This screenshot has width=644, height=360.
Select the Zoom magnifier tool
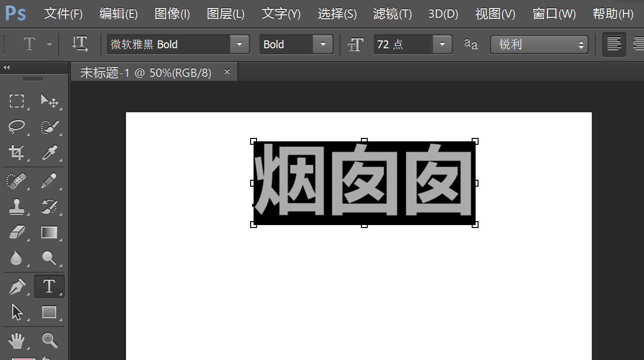[49, 340]
